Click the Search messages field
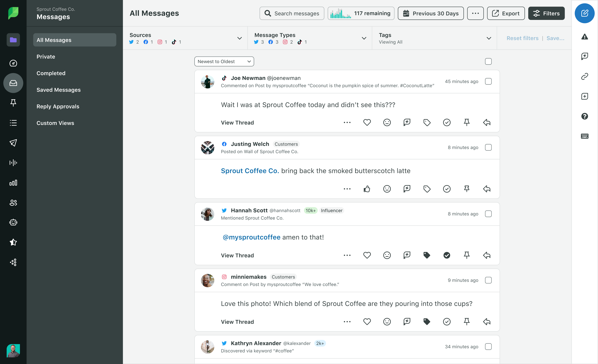Screen dimensions: 598x364 292,13
